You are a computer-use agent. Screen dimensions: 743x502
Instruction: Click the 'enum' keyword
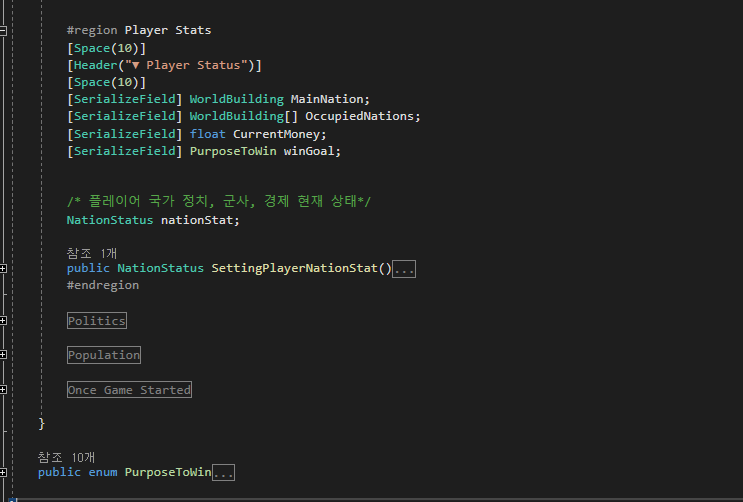tap(103, 472)
